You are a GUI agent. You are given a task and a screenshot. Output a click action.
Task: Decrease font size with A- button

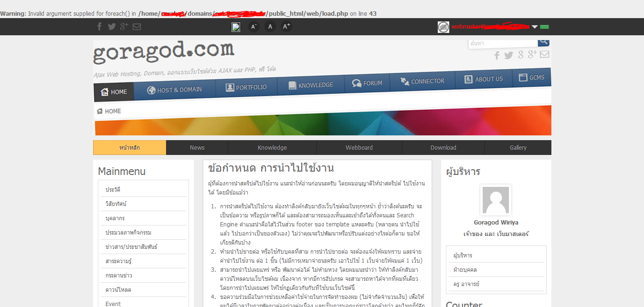254,27
